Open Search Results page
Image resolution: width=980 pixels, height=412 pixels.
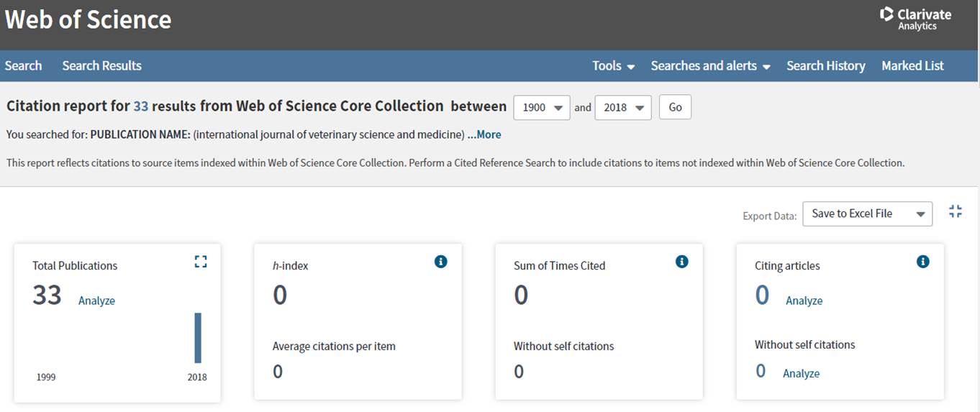tap(101, 65)
